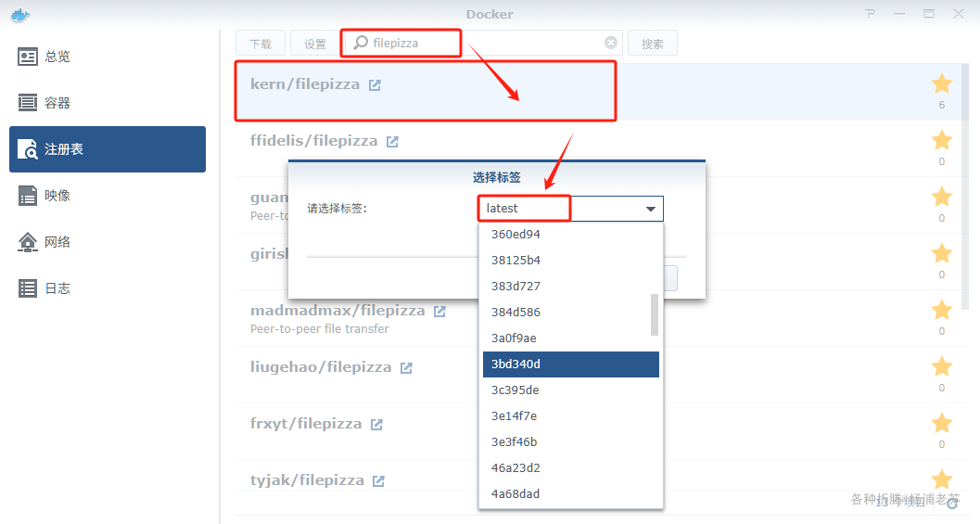This screenshot has height=524, width=980.
Task: Click the Image sidebar document icon
Action: click(x=28, y=195)
